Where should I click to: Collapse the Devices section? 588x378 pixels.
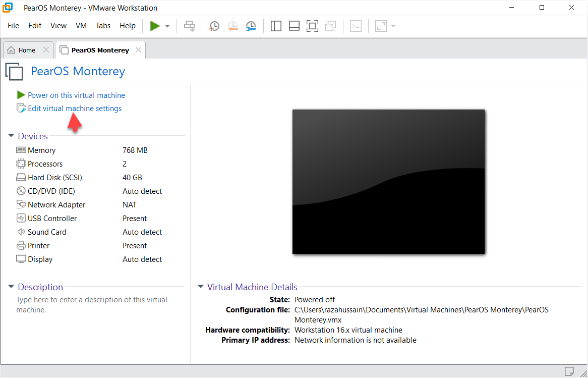pyautogui.click(x=11, y=136)
